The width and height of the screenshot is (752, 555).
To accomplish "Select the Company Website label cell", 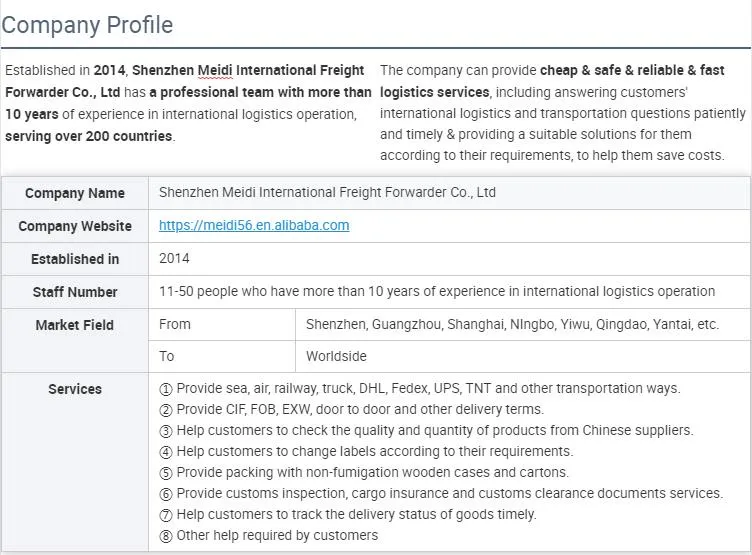I will click(75, 226).
